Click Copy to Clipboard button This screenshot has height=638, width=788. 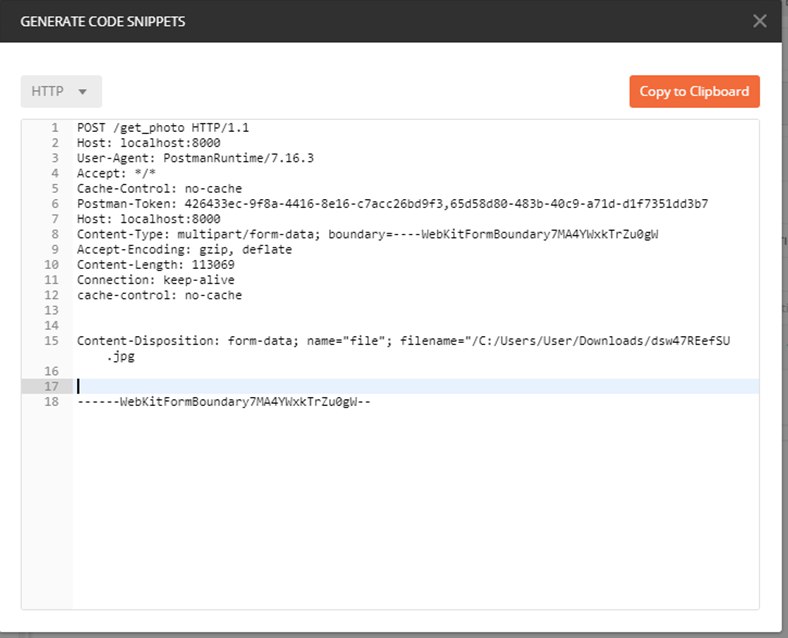694,91
